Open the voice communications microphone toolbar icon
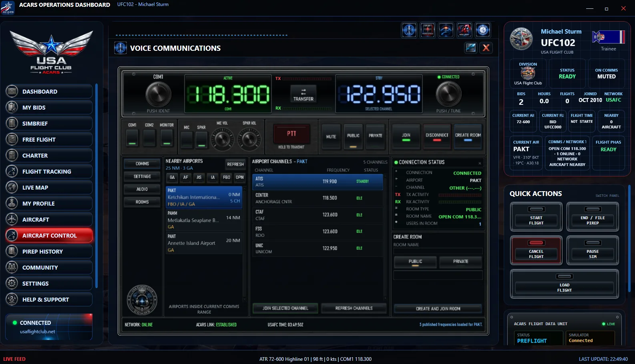The width and height of the screenshot is (635, 364). click(409, 30)
